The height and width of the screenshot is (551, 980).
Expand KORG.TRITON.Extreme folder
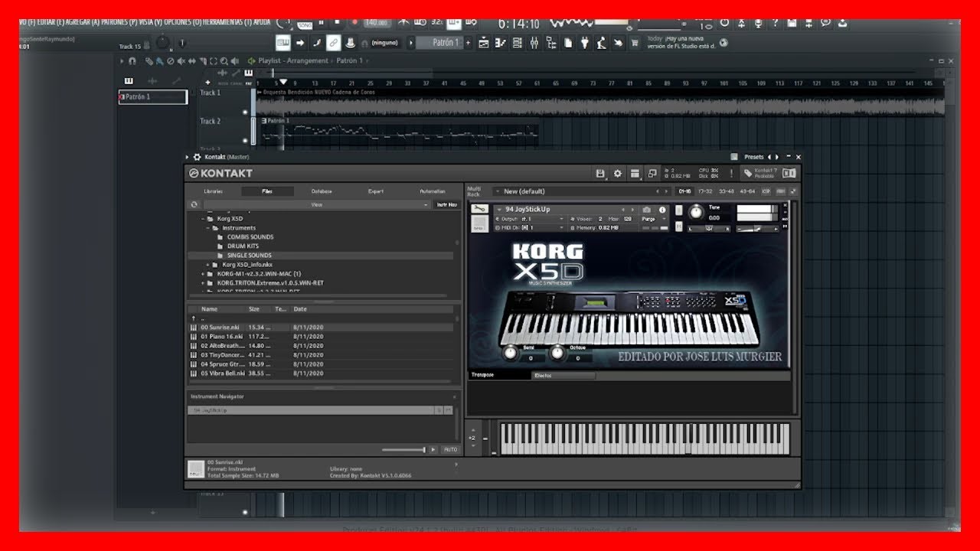[203, 283]
